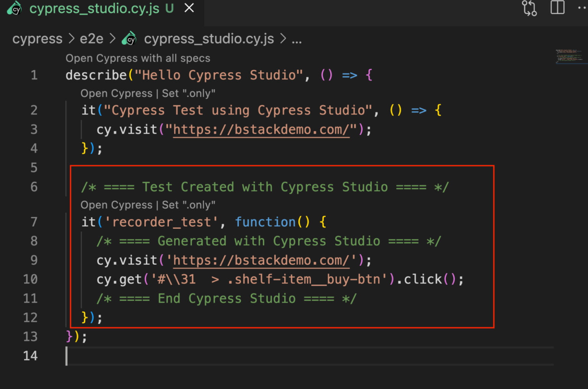Expand the trailing '...' breadcrumb symbol picker
588x389 pixels.
pyautogui.click(x=297, y=38)
